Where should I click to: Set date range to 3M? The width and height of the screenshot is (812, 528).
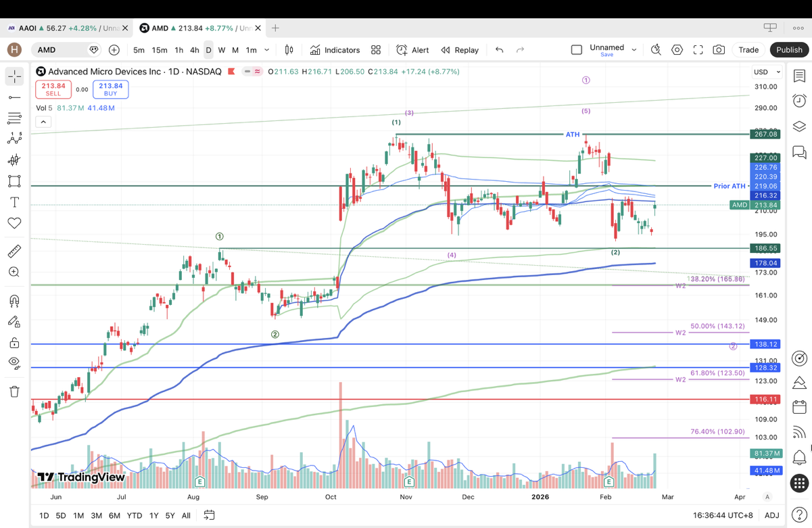97,515
